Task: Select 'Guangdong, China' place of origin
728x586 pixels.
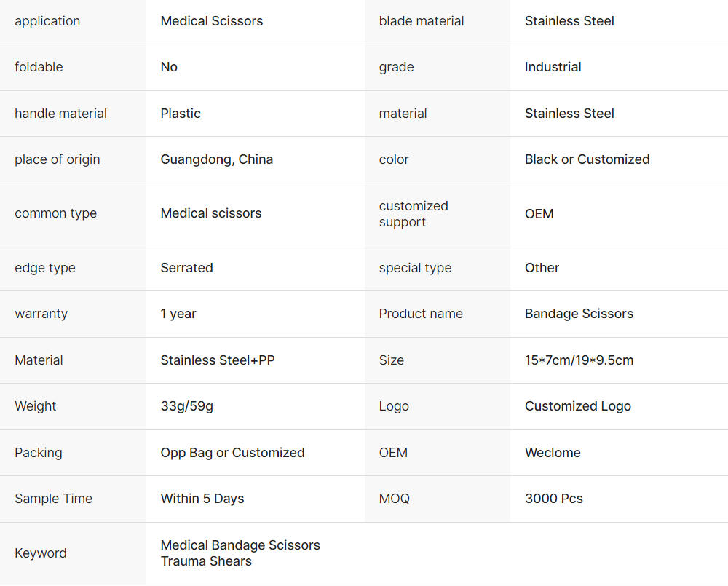Action: [217, 159]
